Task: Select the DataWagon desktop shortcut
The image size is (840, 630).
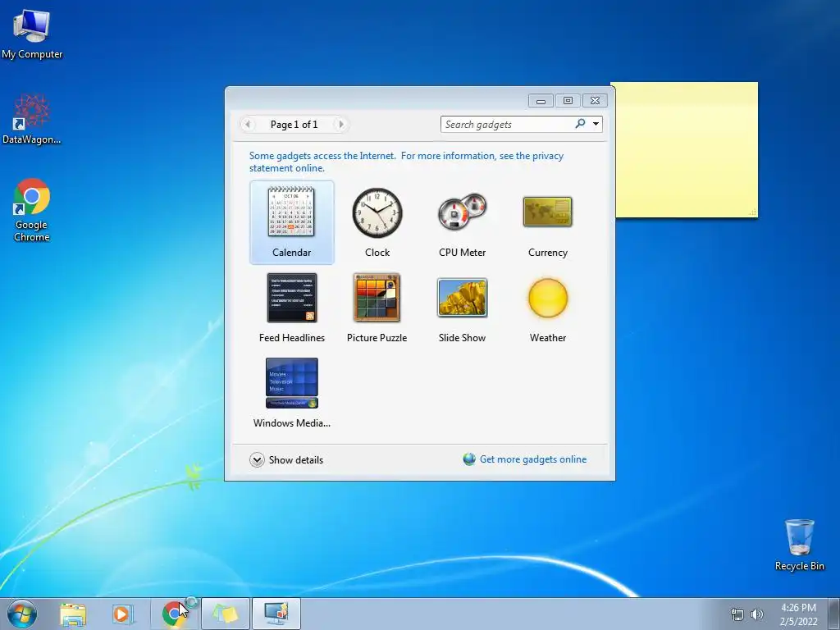Action: [32, 120]
